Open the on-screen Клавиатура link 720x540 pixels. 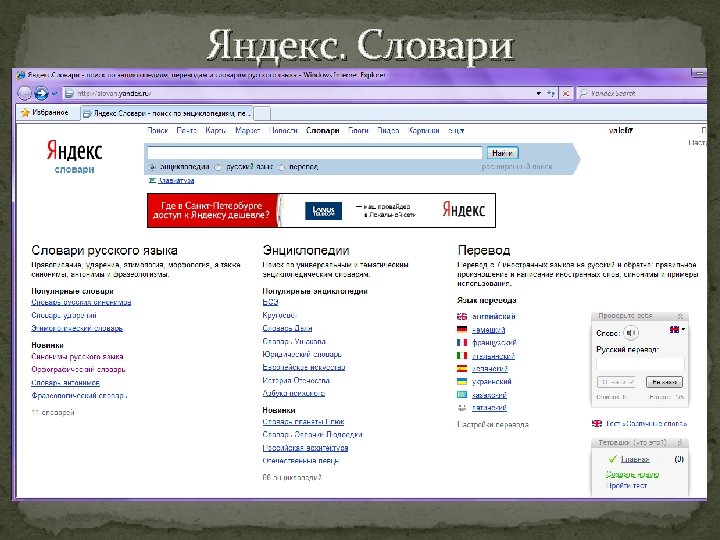click(x=176, y=180)
